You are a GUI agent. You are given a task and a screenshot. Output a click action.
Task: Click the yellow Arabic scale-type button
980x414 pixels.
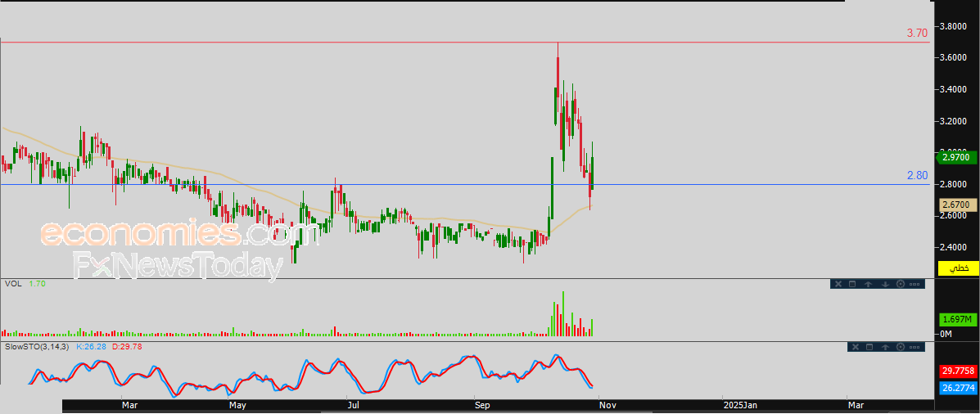(x=958, y=268)
